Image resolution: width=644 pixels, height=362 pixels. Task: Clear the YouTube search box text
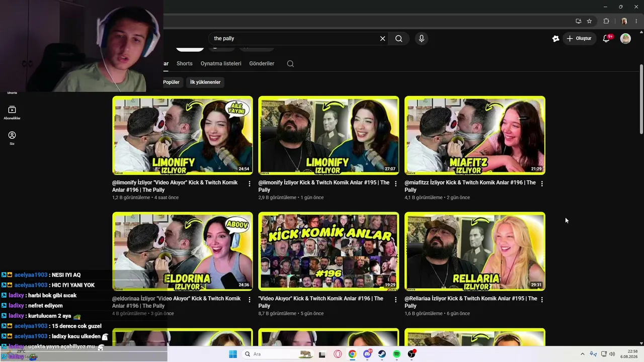(x=382, y=39)
